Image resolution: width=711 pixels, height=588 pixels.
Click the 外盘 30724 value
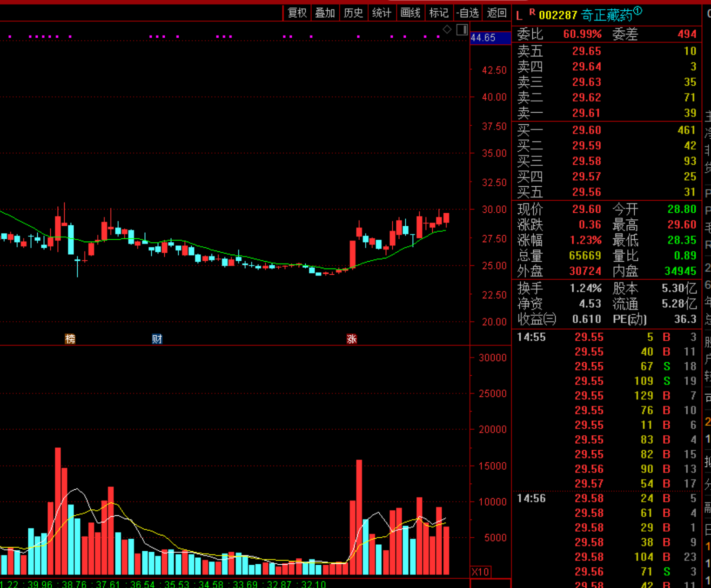(585, 271)
